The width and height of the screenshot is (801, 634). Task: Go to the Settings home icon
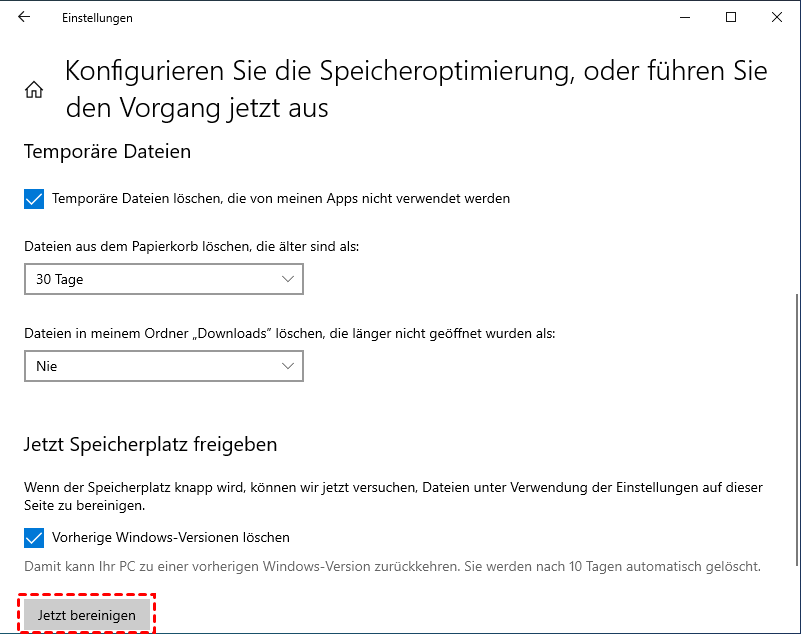point(34,90)
